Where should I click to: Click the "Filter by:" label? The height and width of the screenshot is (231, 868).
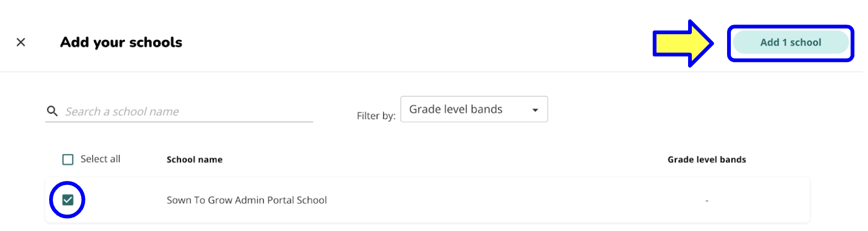pyautogui.click(x=376, y=115)
